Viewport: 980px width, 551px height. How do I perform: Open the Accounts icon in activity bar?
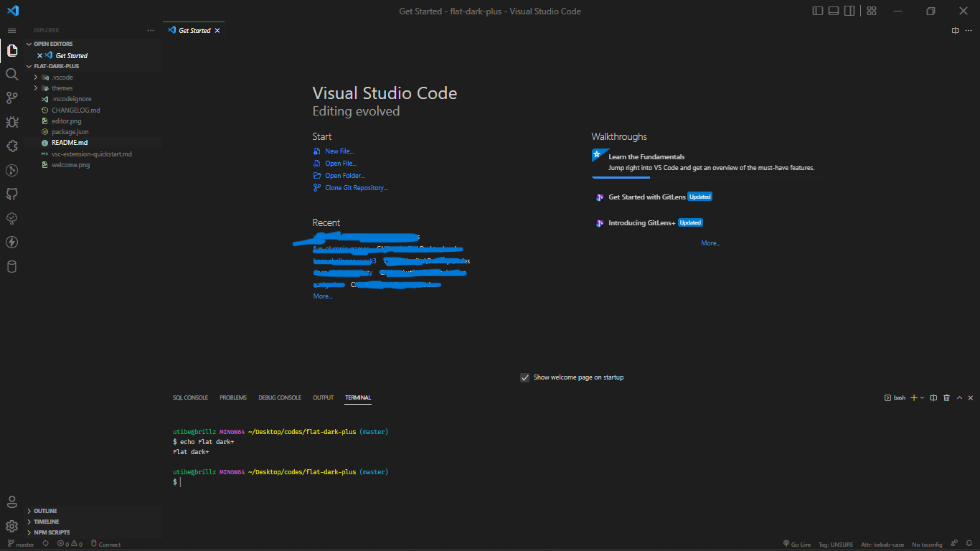[x=11, y=501]
